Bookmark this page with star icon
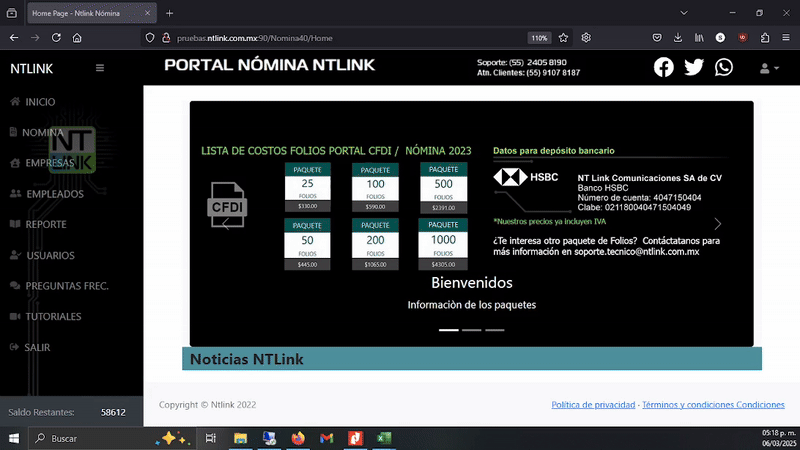 563,38
